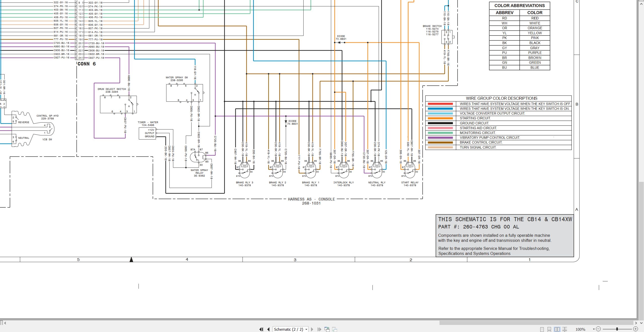Click the horizontal scrollbar left arrow
This screenshot has width=644, height=332.
click(x=5, y=323)
